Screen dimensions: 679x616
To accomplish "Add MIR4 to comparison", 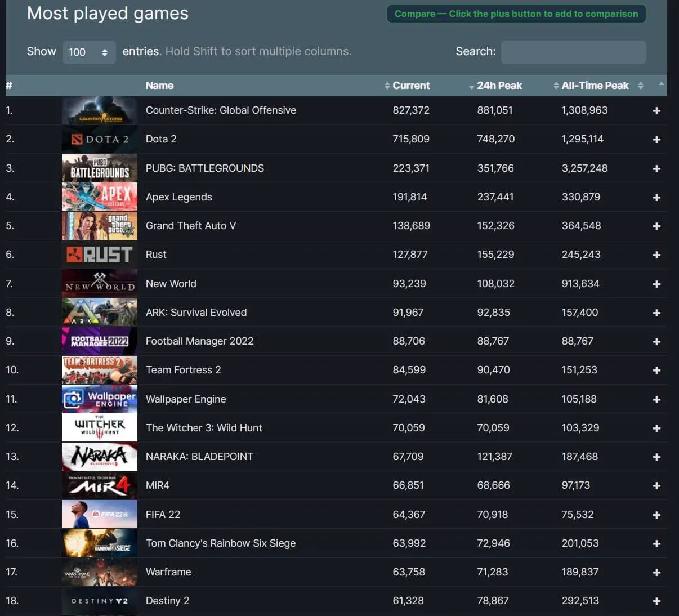I will (x=656, y=486).
